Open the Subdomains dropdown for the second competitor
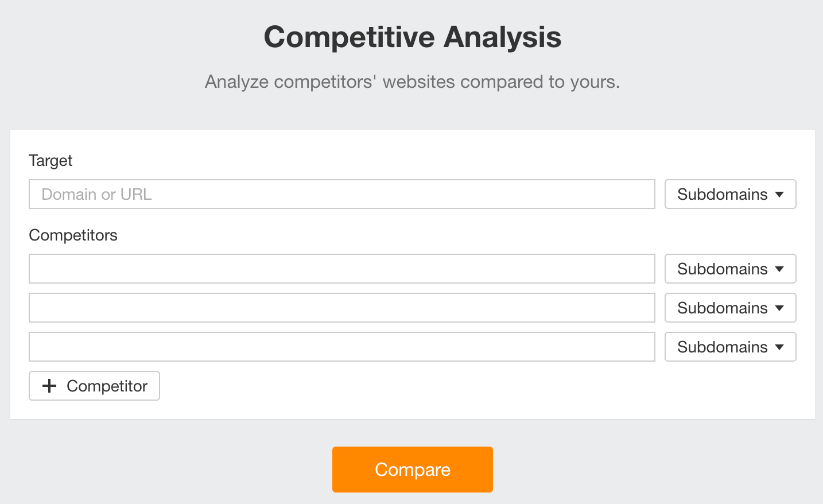Screen dimensions: 823x504 (x=730, y=308)
